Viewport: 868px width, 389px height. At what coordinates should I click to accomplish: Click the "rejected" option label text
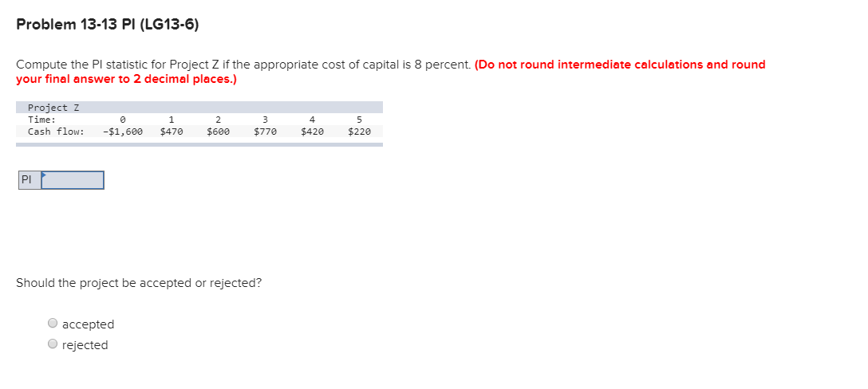pyautogui.click(x=85, y=344)
